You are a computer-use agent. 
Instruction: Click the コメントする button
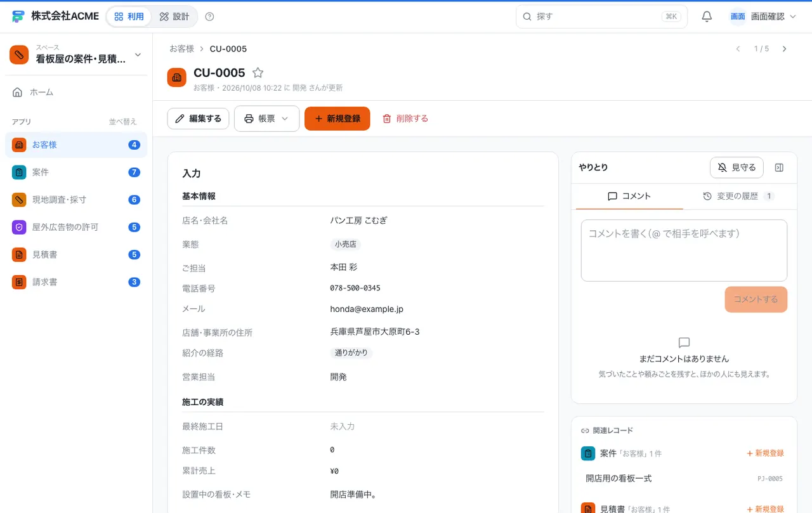[x=756, y=299]
